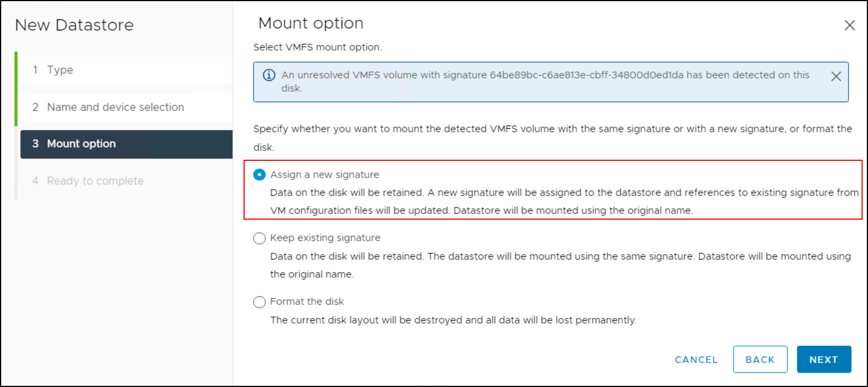Close the New Datastore wizard dialog
The height and width of the screenshot is (387, 868).
click(850, 25)
